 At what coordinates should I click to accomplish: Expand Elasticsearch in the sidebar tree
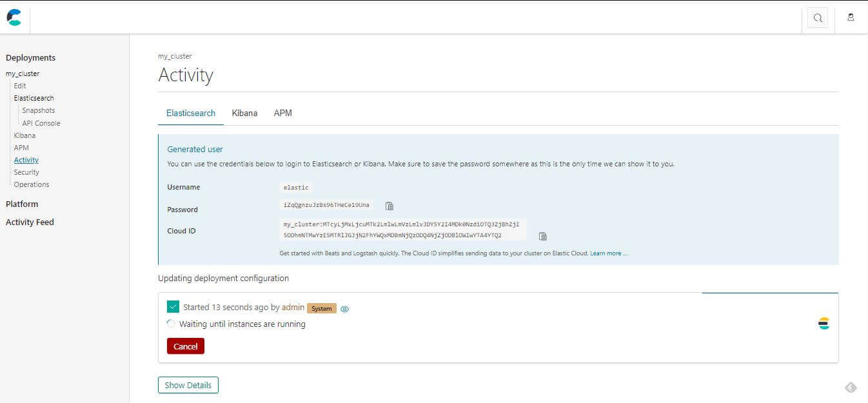[34, 98]
